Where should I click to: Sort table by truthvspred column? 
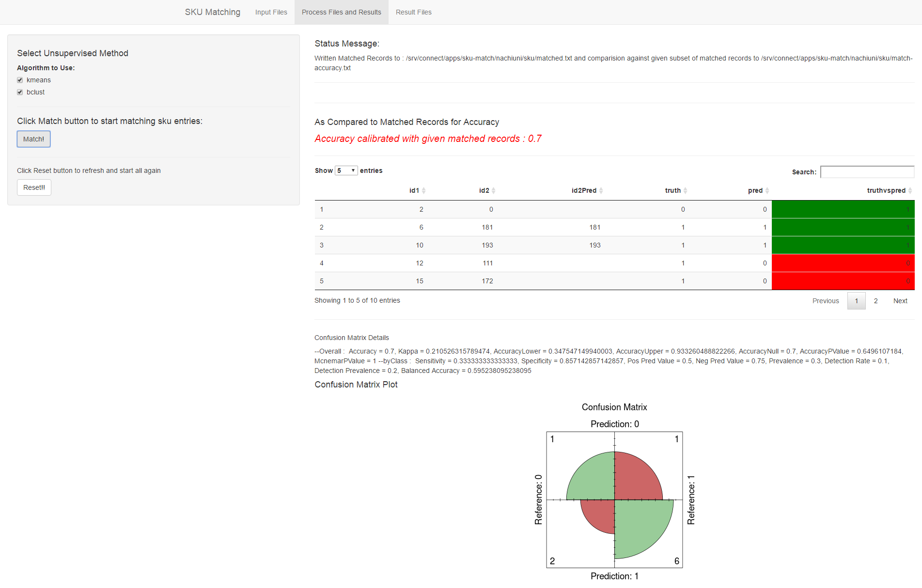point(890,190)
